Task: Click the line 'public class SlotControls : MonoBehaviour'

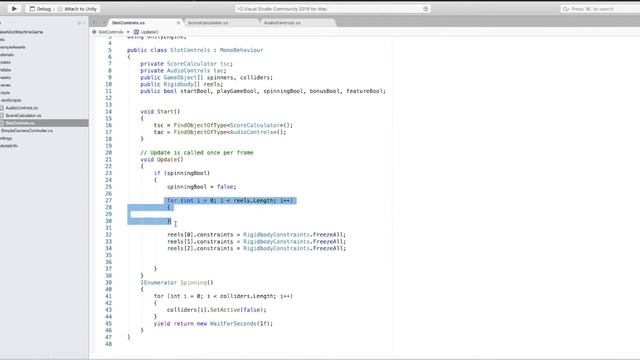Action: pos(195,50)
